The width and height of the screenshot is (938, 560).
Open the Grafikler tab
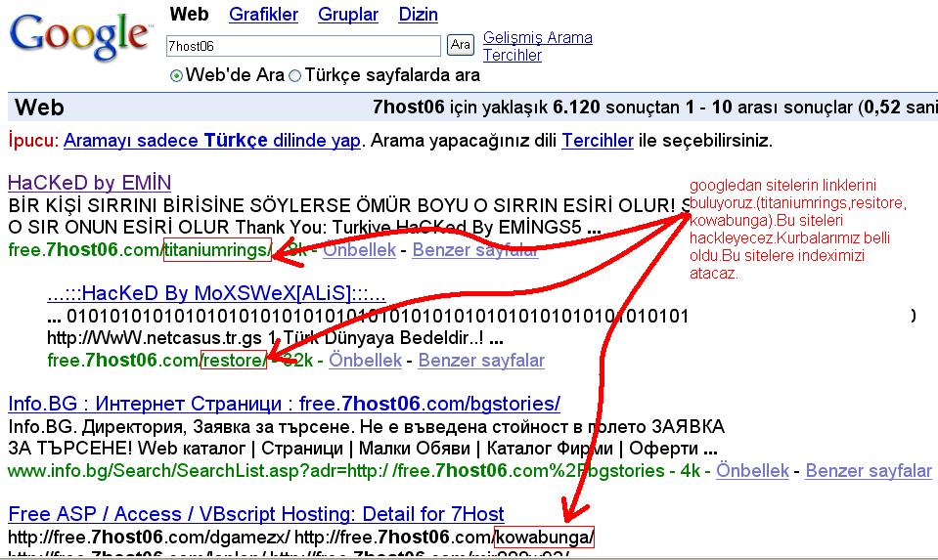263,15
